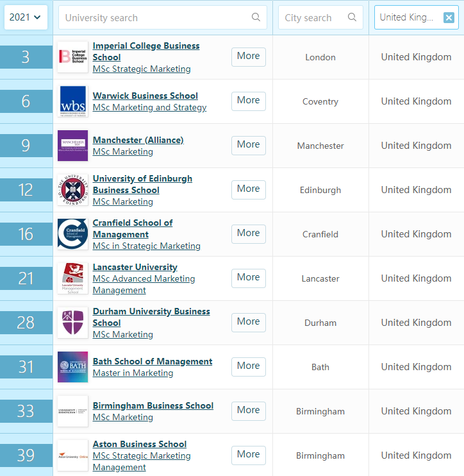Click More for Imperial College Business School
This screenshot has width=464, height=476.
point(249,56)
